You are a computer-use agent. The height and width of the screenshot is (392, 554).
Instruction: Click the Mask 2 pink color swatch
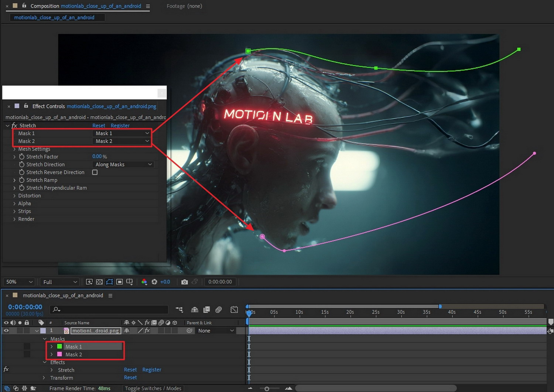pyautogui.click(x=59, y=354)
